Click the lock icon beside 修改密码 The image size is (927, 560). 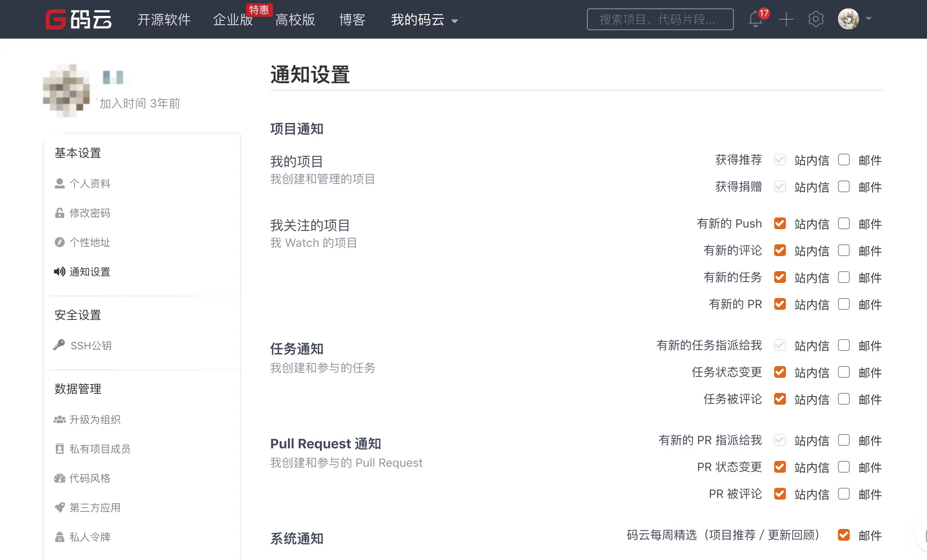[60, 213]
